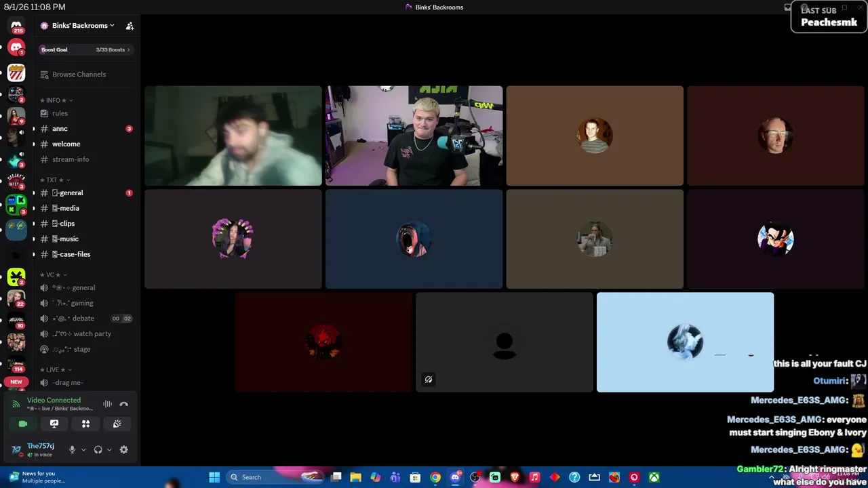Open the CEEJAY'S server icon
The height and width of the screenshot is (488, 868).
tap(16, 180)
